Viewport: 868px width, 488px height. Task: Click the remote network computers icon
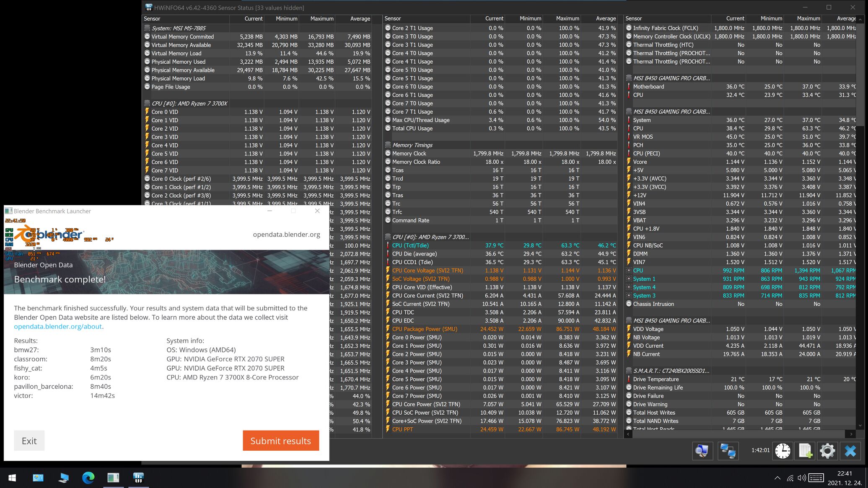click(728, 451)
